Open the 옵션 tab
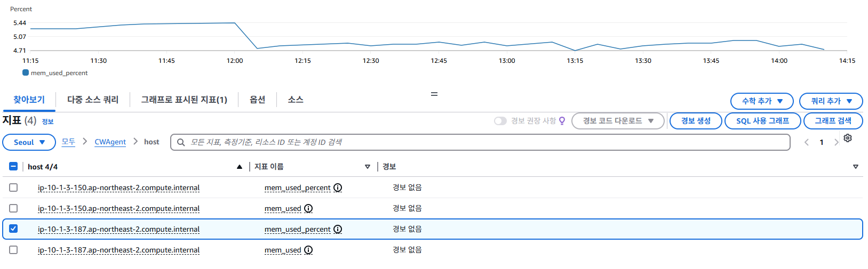The image size is (868, 269). (257, 100)
